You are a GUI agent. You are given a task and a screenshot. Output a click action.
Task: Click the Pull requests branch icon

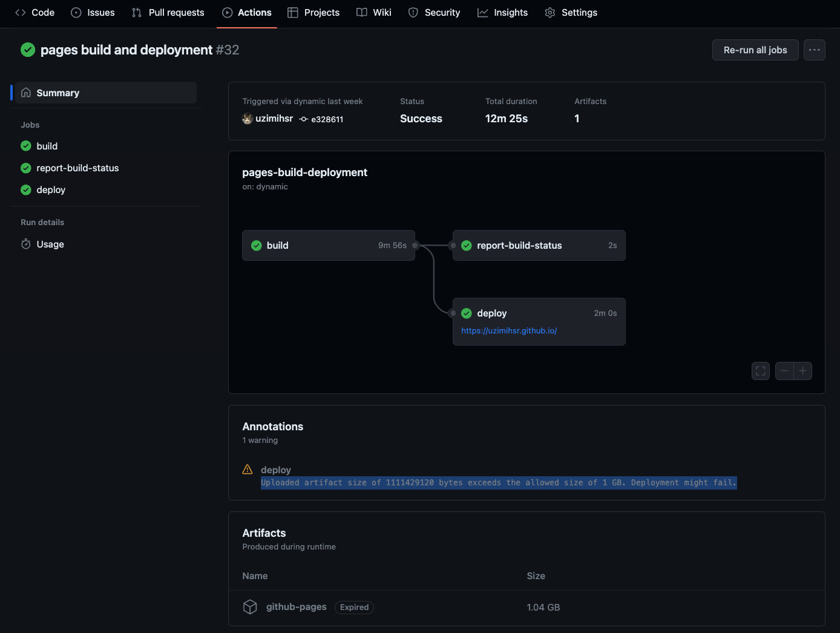click(137, 13)
